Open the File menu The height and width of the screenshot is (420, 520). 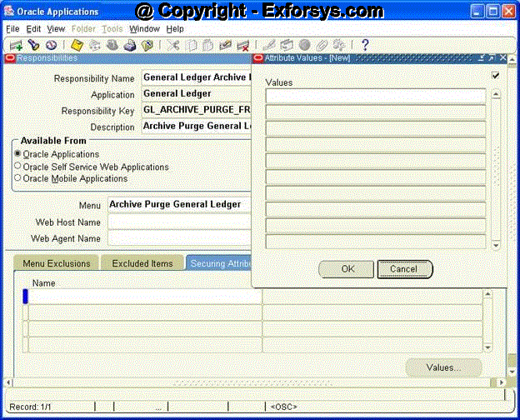pyautogui.click(x=12, y=28)
